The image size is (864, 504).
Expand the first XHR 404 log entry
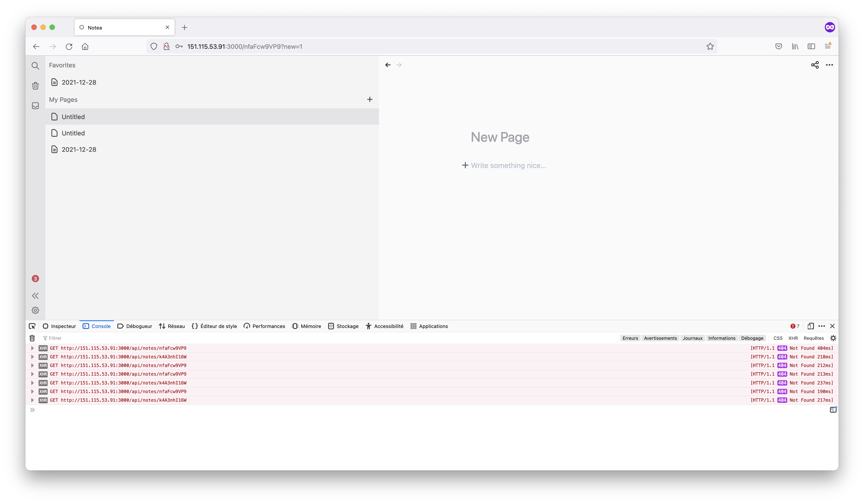pyautogui.click(x=33, y=348)
